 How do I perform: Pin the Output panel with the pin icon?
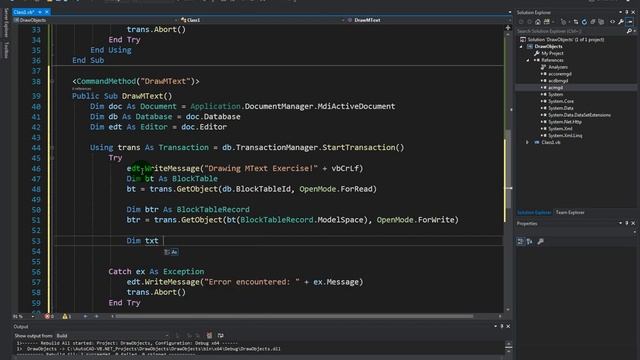coord(502,326)
